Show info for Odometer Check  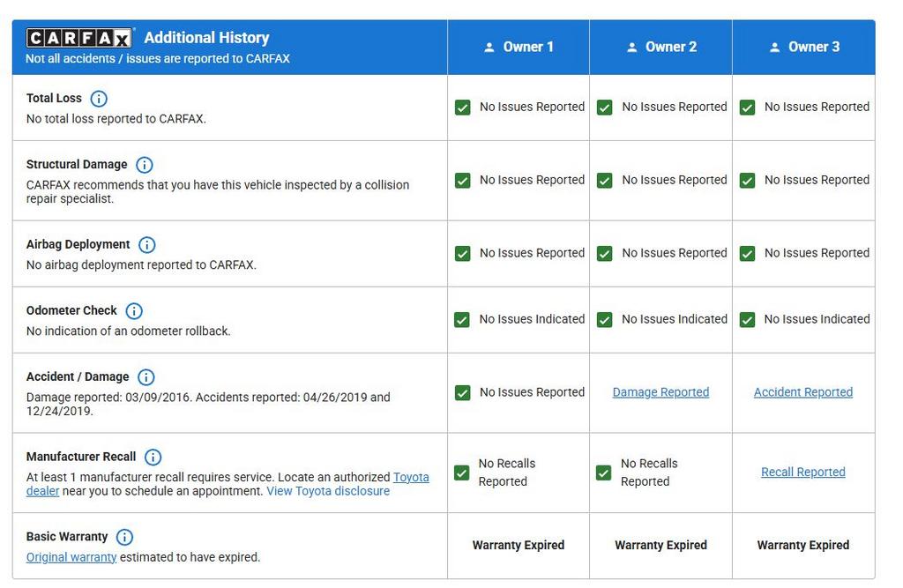coord(134,311)
